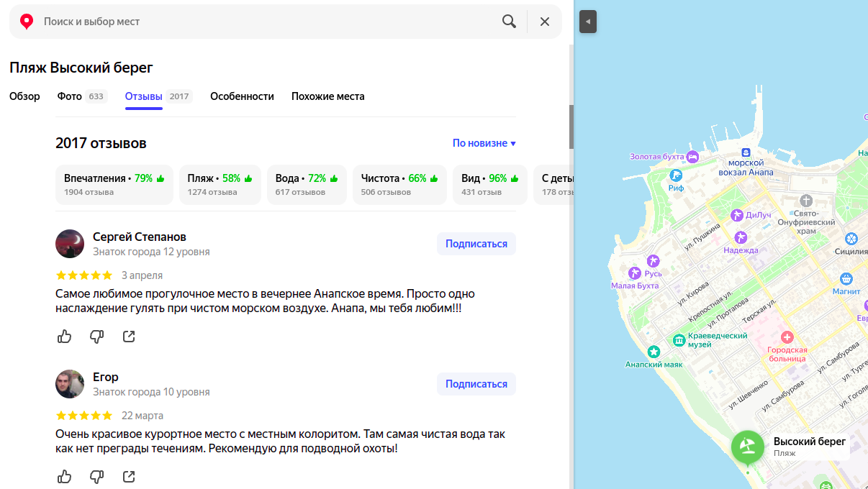Collapse the side panel with arrow button

point(588,22)
